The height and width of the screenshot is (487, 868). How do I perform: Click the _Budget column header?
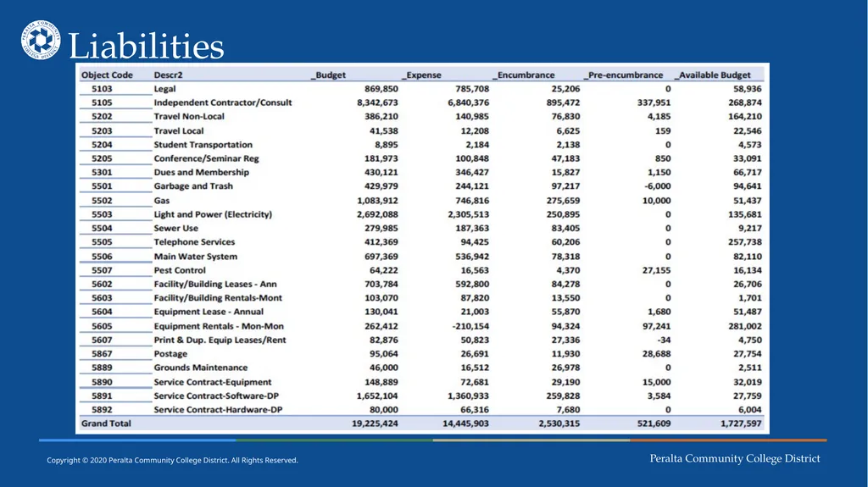328,75
